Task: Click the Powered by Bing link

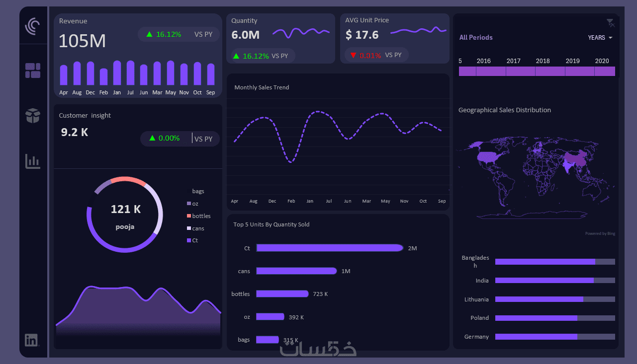Action: pos(600,233)
